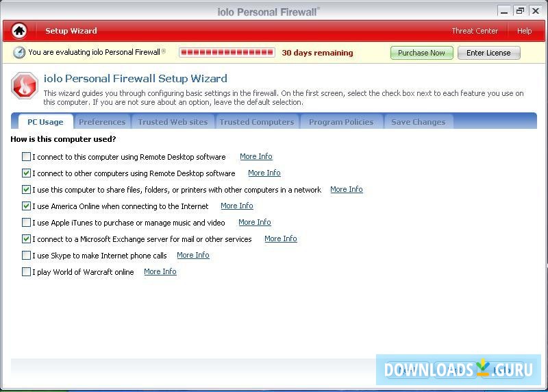This screenshot has width=548, height=392.
Task: Uncheck the Microsoft Exchange server option
Action: pyautogui.click(x=26, y=239)
